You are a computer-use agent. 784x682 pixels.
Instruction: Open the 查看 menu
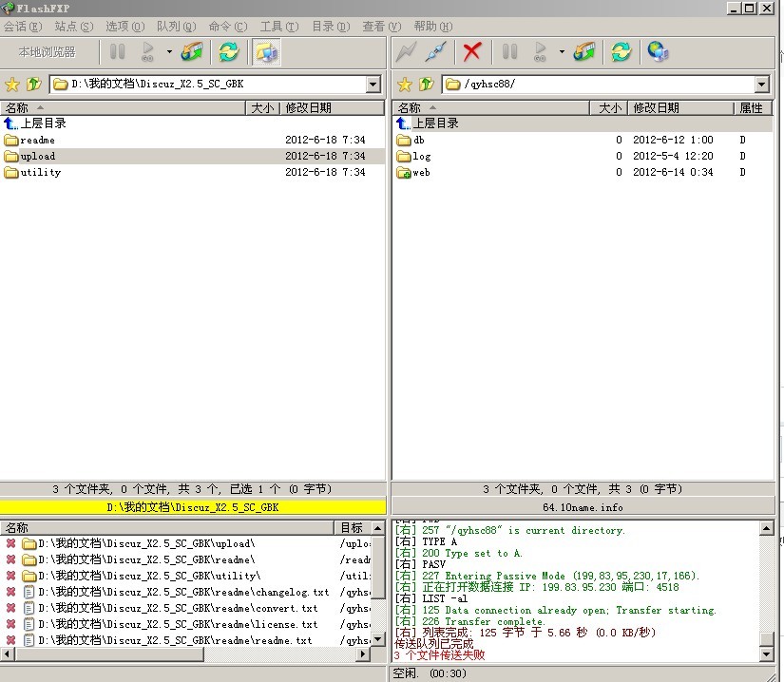coord(382,27)
